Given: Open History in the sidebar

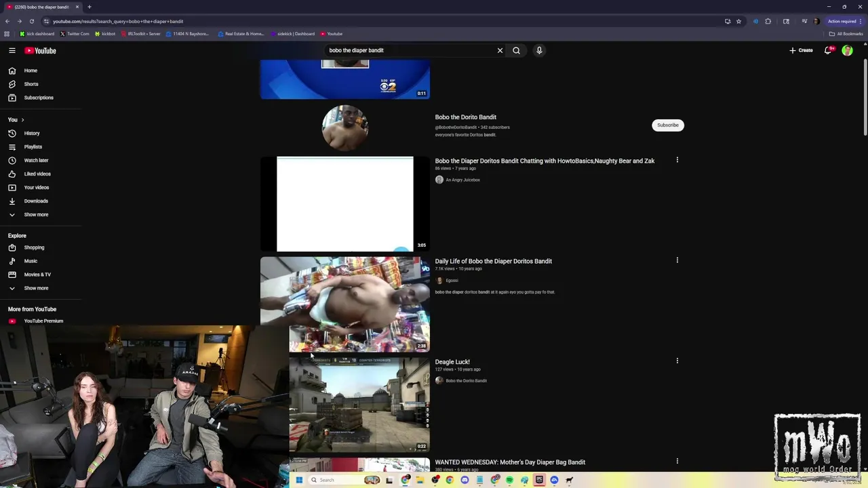Looking at the screenshot, I should pos(32,134).
